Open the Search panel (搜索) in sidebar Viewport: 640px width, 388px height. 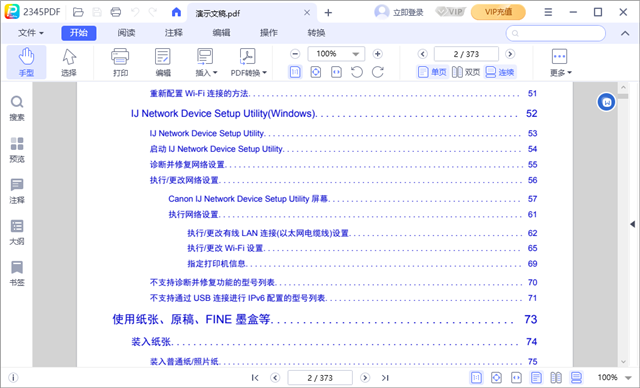point(17,108)
